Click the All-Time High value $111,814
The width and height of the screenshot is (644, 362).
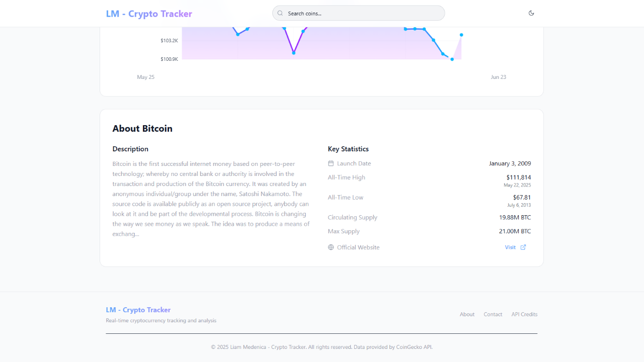pyautogui.click(x=519, y=177)
